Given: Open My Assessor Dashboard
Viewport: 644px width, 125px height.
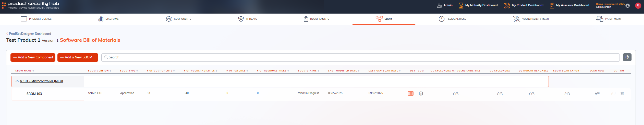Looking at the screenshot, I should coord(569,5).
